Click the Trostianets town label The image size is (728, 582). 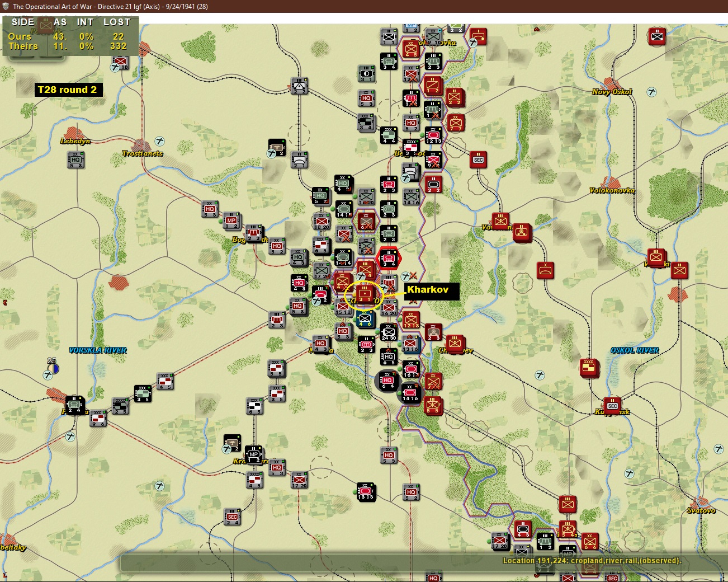click(x=143, y=153)
